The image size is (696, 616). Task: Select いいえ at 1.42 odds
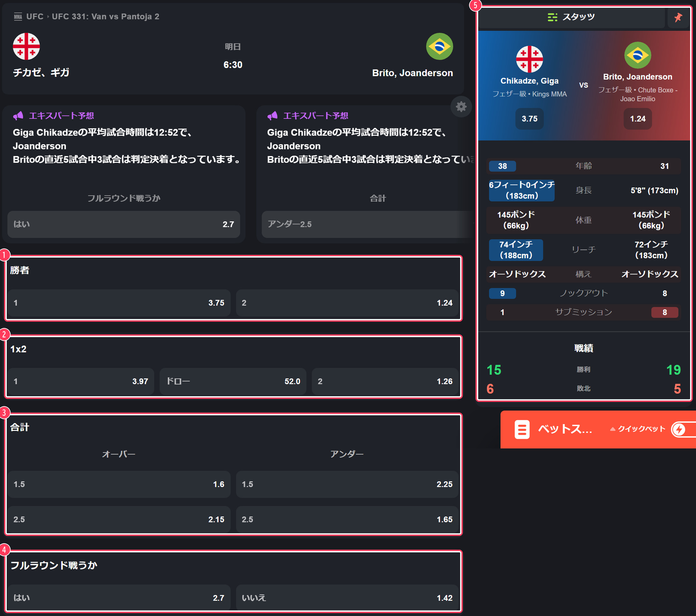[347, 598]
